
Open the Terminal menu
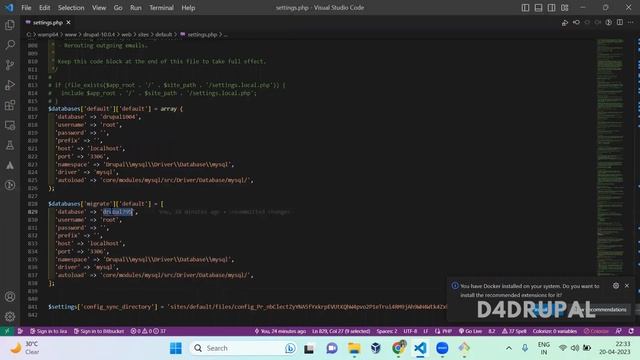click(161, 8)
